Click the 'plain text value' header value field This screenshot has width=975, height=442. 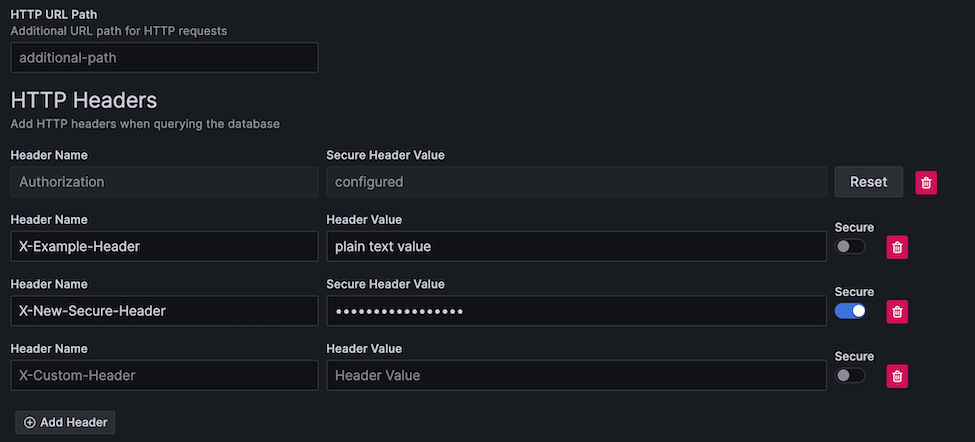pyautogui.click(x=576, y=246)
